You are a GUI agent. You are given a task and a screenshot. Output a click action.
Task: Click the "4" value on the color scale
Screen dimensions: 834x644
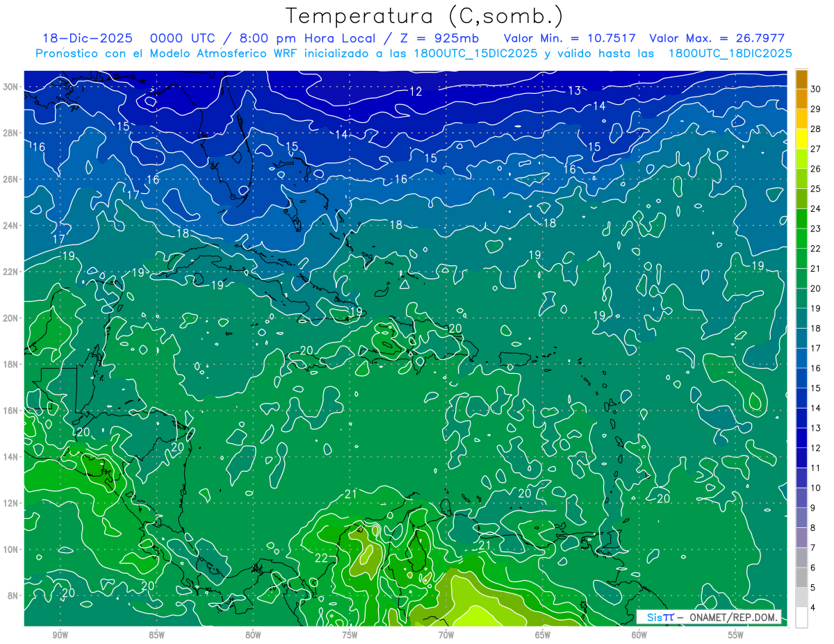tap(813, 609)
